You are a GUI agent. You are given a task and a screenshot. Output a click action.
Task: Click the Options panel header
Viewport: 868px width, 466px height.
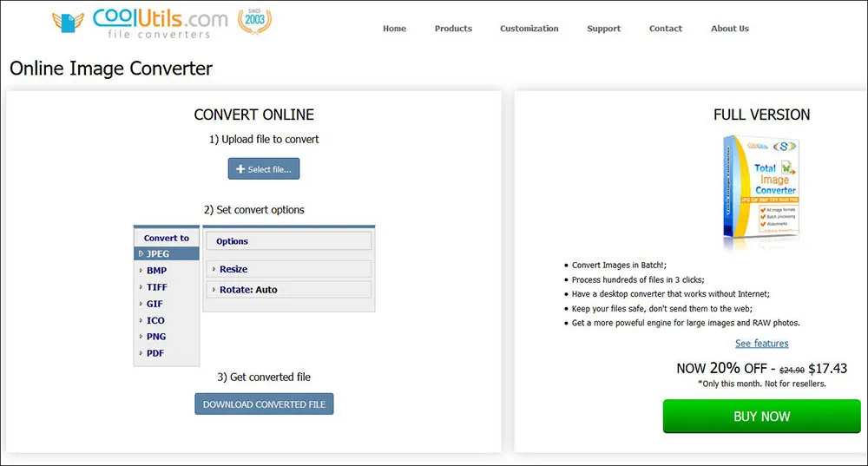coord(288,241)
